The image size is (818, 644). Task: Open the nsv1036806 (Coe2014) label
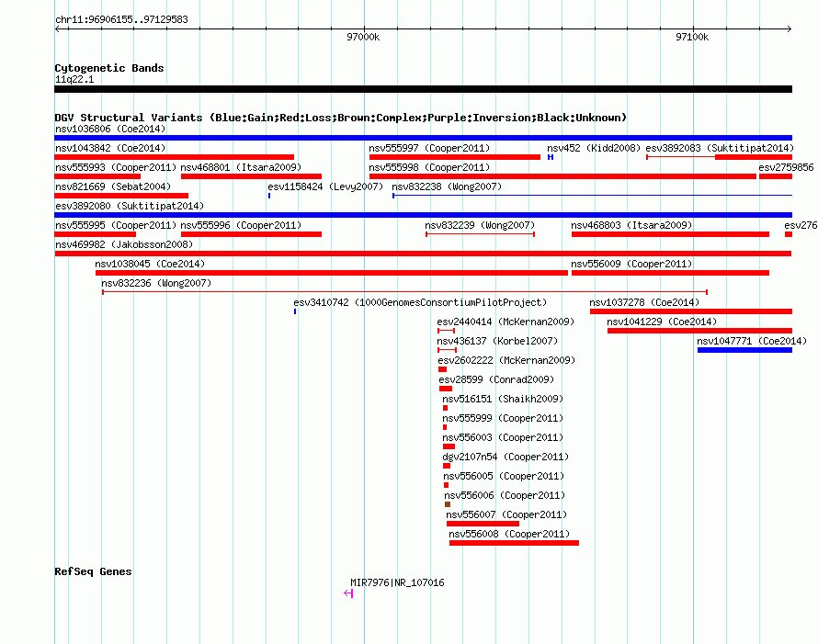110,129
